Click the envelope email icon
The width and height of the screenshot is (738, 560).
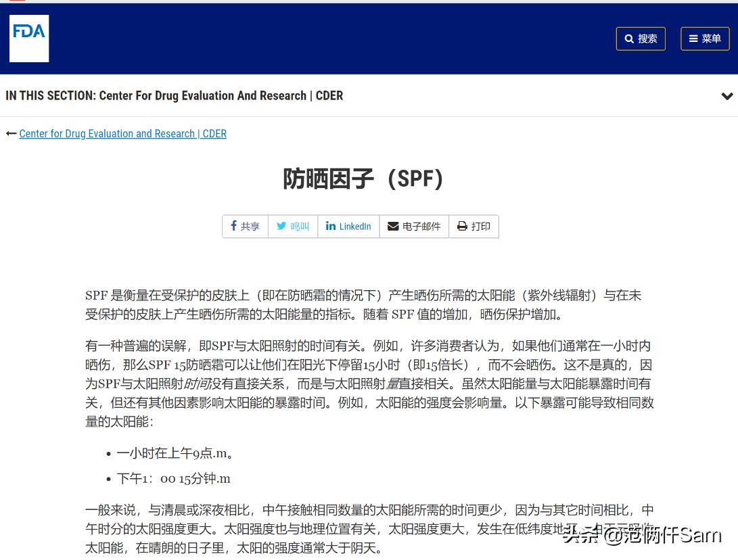pos(393,226)
